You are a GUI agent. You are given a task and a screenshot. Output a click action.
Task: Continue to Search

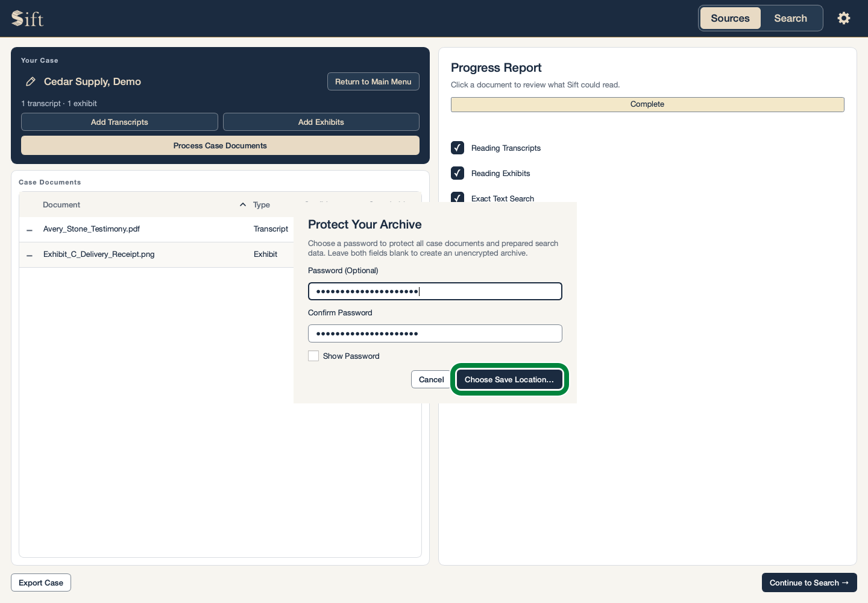[x=809, y=582]
